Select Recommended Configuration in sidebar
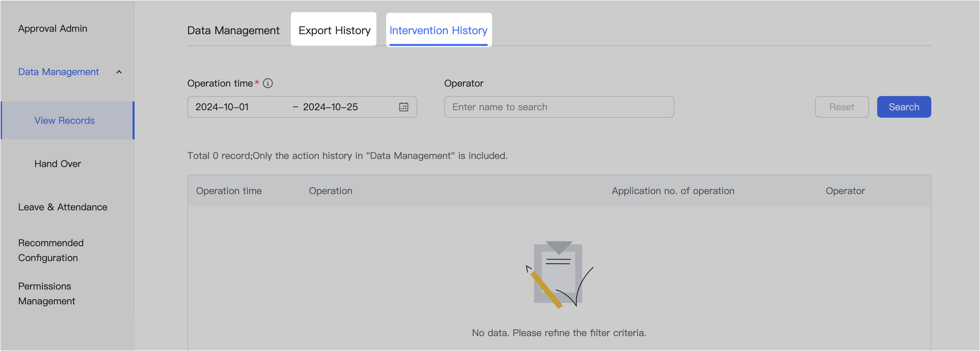This screenshot has height=351, width=980. [51, 250]
